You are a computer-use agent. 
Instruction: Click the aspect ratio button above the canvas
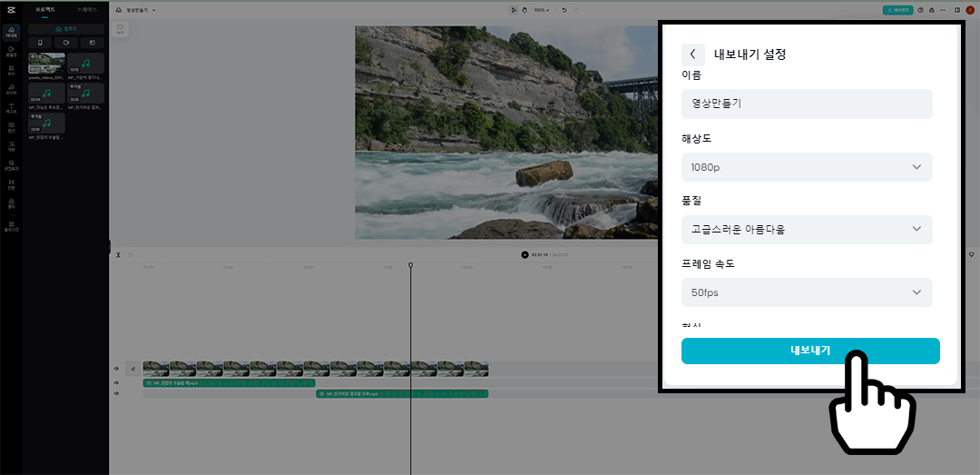click(x=120, y=29)
